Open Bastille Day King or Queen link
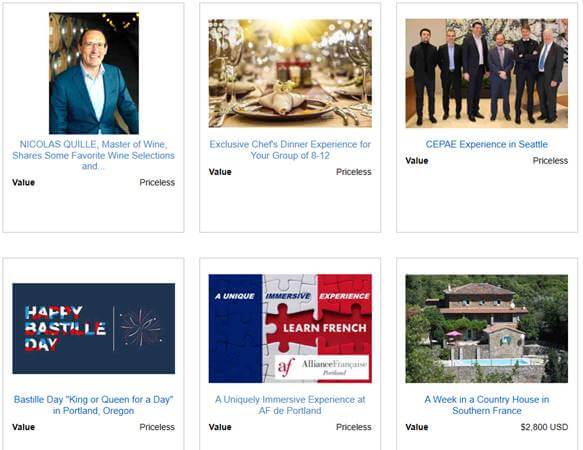The image size is (583, 450). (93, 405)
